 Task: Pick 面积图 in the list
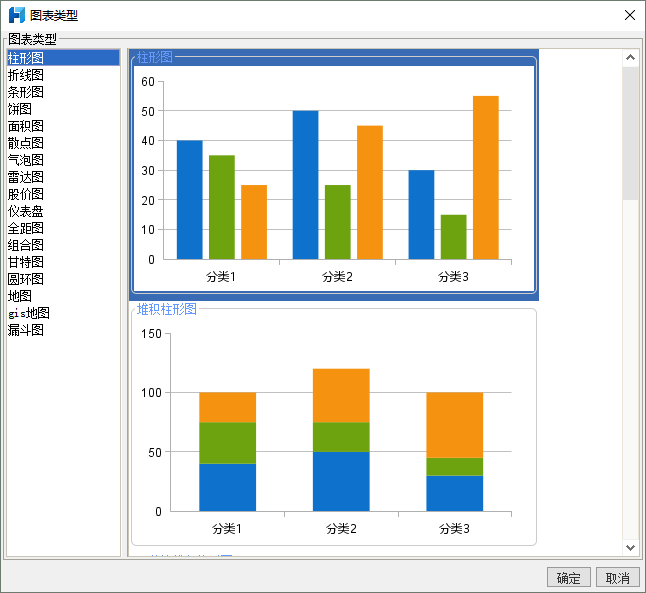63,126
